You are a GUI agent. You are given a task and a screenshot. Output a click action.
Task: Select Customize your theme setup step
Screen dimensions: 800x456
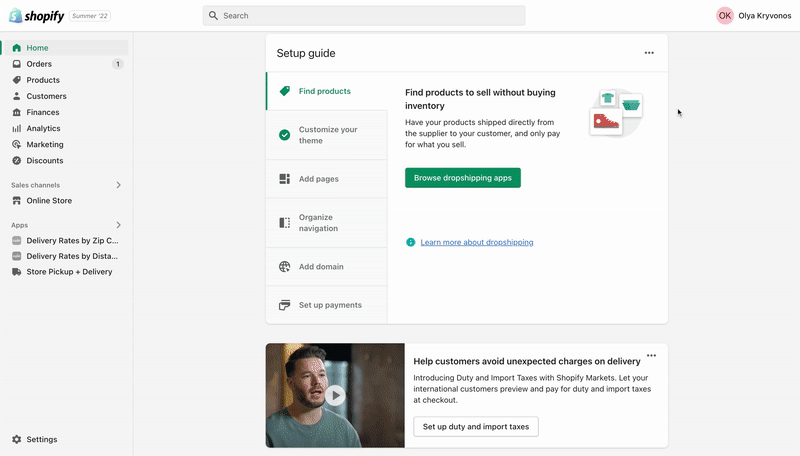pyautogui.click(x=327, y=135)
